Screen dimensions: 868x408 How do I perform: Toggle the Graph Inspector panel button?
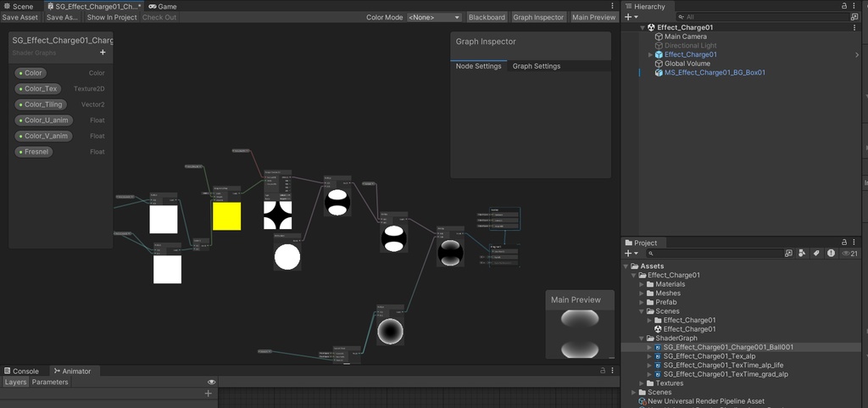pyautogui.click(x=538, y=17)
